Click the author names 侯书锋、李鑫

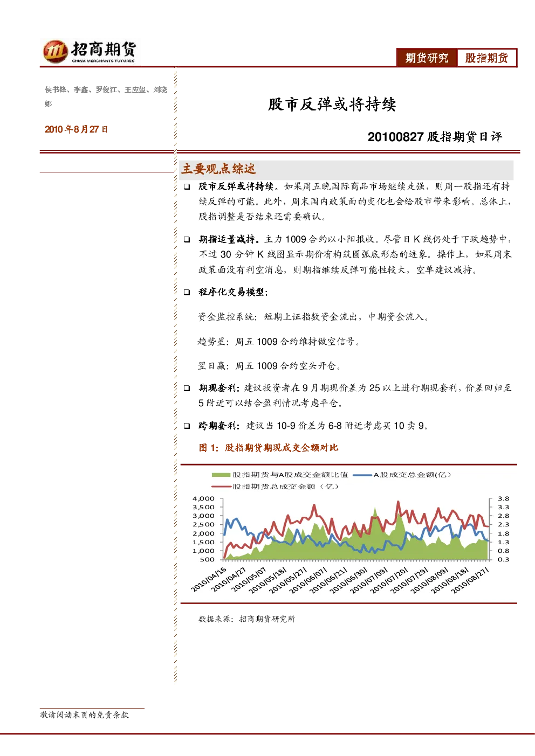(x=66, y=89)
